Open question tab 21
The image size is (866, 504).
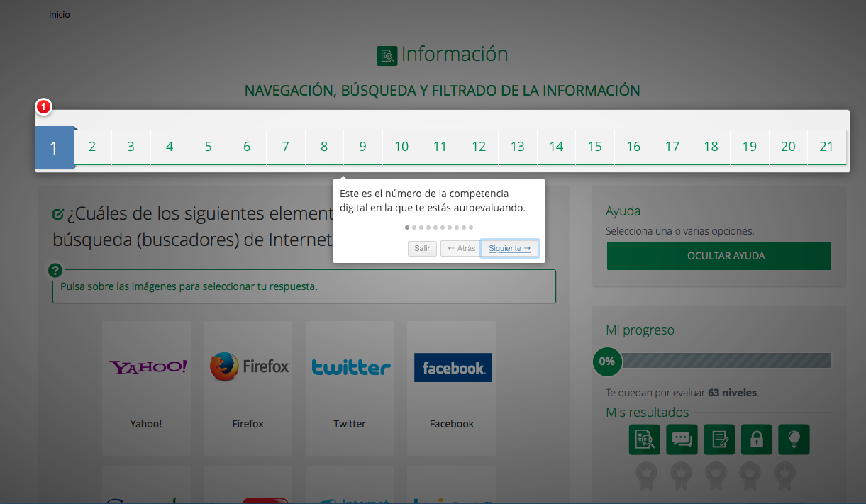click(x=826, y=147)
